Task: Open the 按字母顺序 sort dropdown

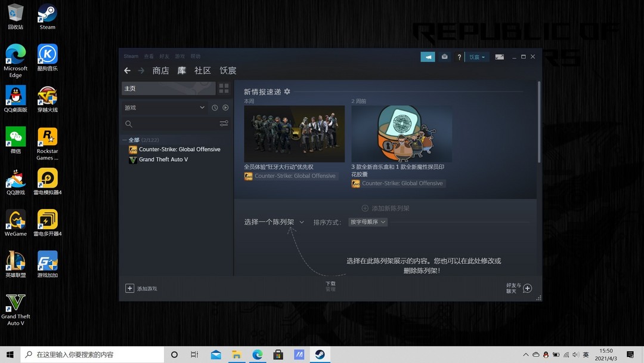Action: 367,222
